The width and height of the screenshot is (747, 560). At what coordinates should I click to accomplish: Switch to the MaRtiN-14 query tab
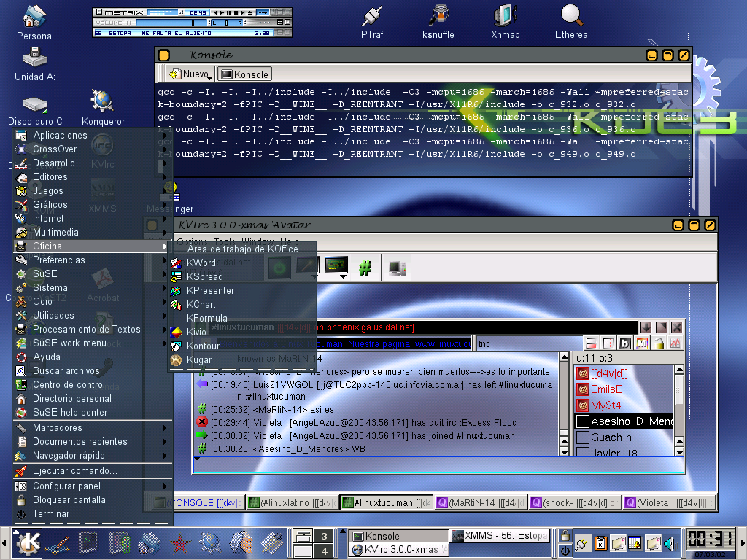coord(481,503)
